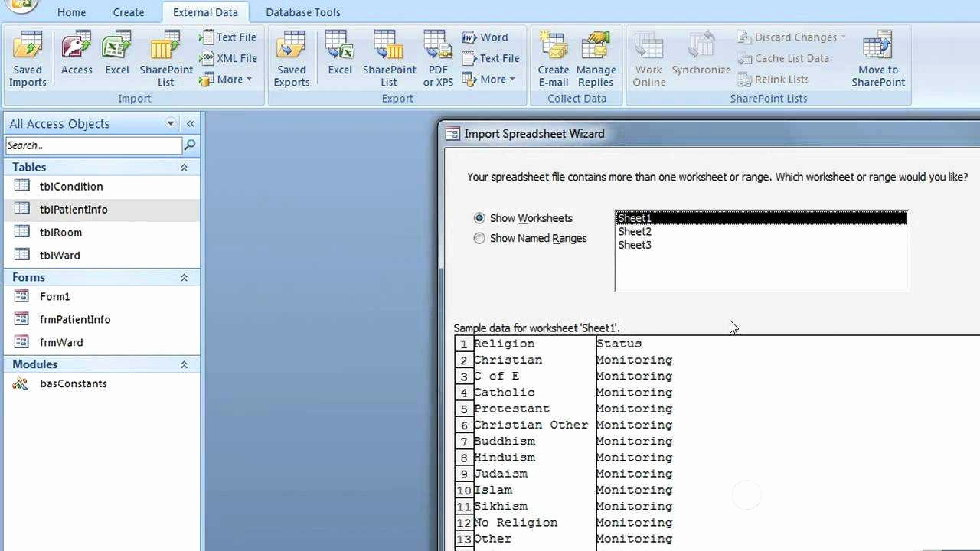Open the tblPatientInfo table
The width and height of the screenshot is (980, 551).
tap(73, 209)
